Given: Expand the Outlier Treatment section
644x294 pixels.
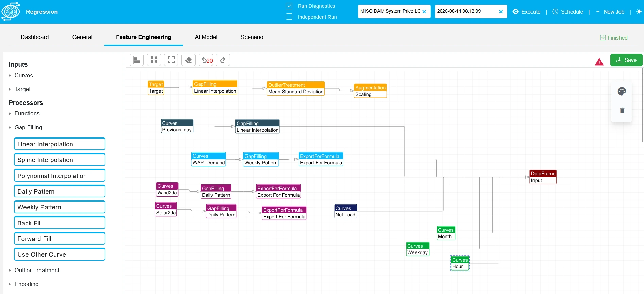Looking at the screenshot, I should tap(34, 270).
